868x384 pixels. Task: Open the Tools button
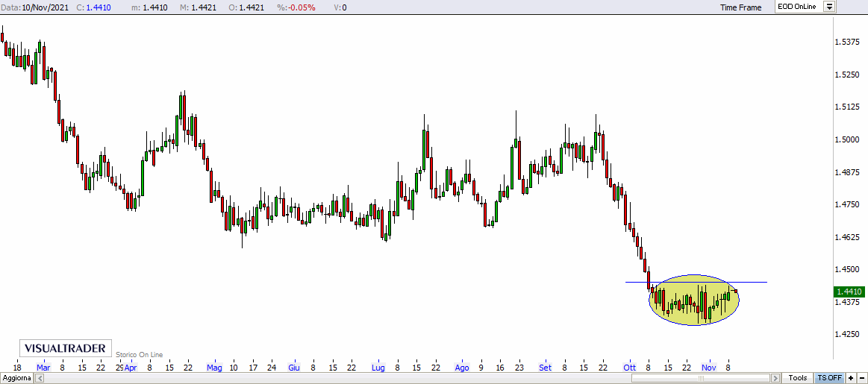[x=798, y=378]
